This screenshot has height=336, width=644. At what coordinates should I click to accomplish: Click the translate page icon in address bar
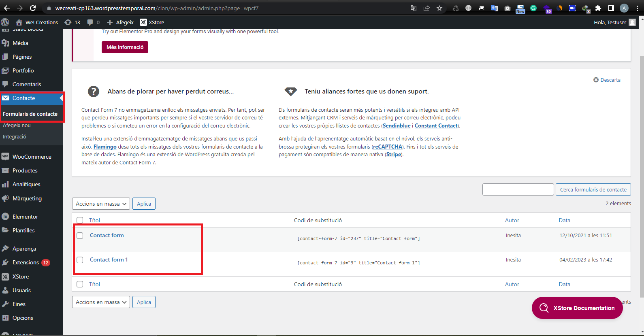tap(414, 8)
